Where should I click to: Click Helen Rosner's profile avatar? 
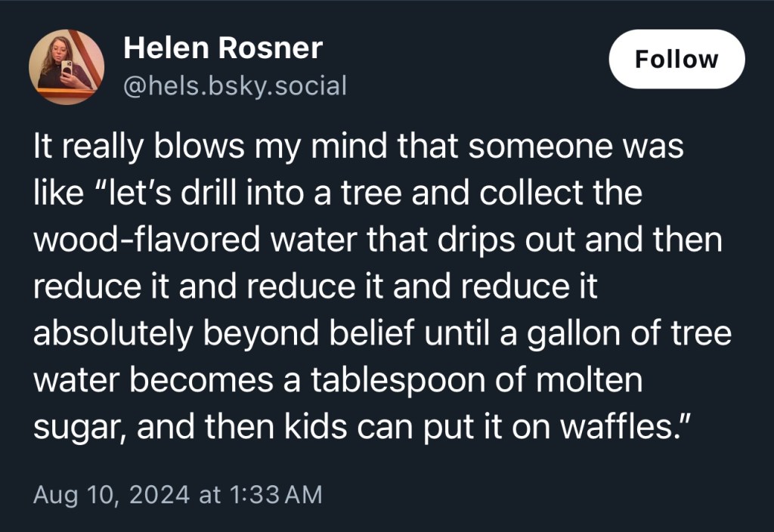click(67, 67)
